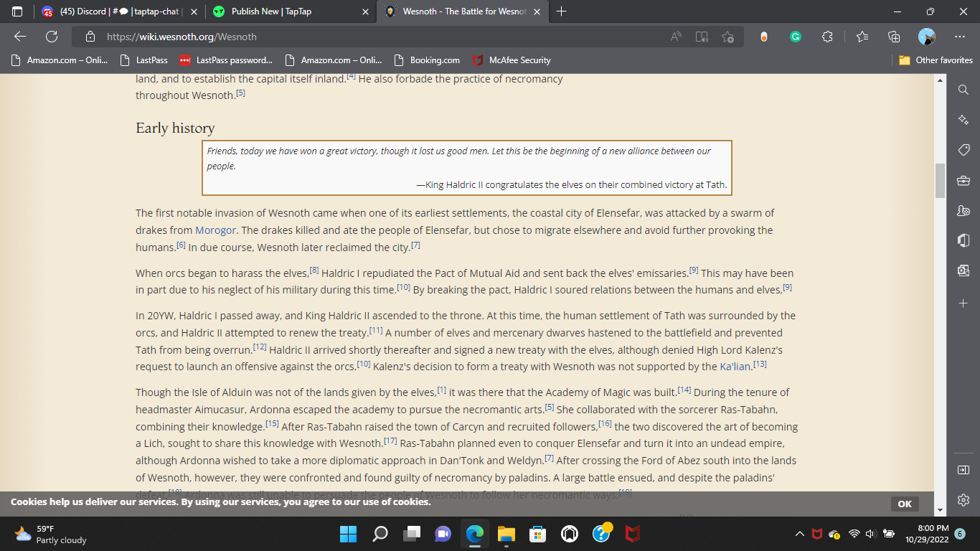Switch to the Discord tab
The width and height of the screenshot is (980, 551).
tap(115, 11)
